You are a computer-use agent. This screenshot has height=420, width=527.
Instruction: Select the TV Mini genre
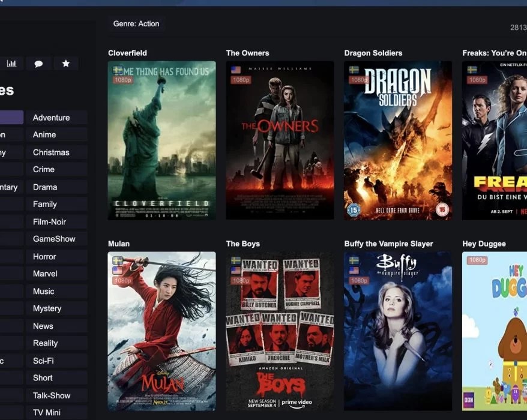pos(56,412)
